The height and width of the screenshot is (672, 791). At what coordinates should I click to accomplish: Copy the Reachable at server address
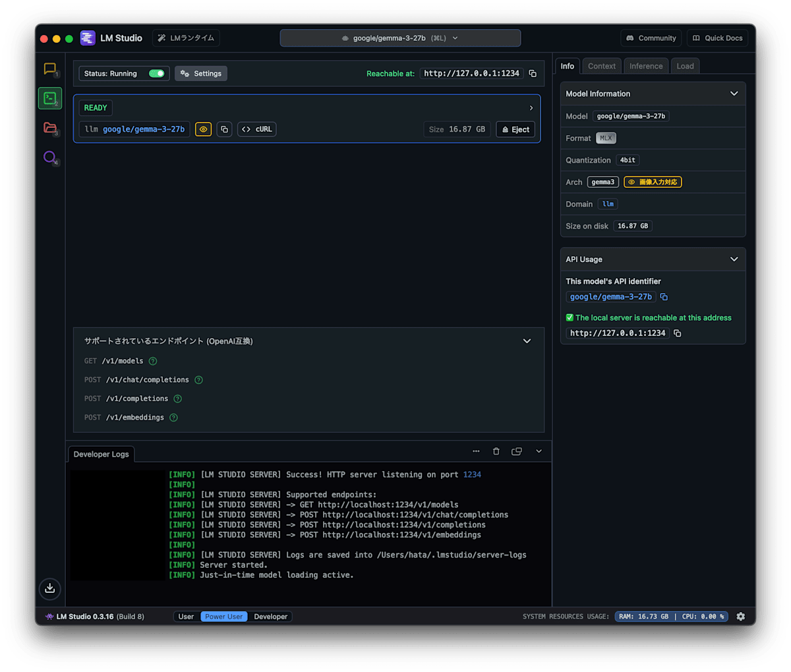point(533,74)
